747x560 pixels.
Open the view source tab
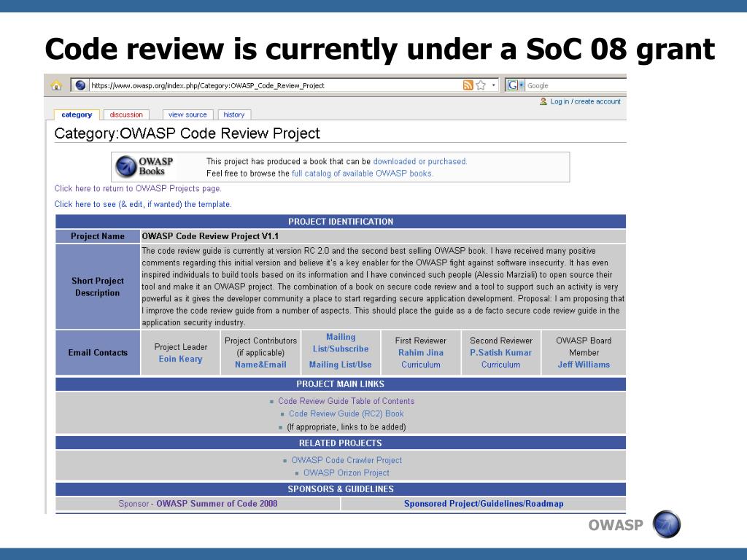point(187,114)
